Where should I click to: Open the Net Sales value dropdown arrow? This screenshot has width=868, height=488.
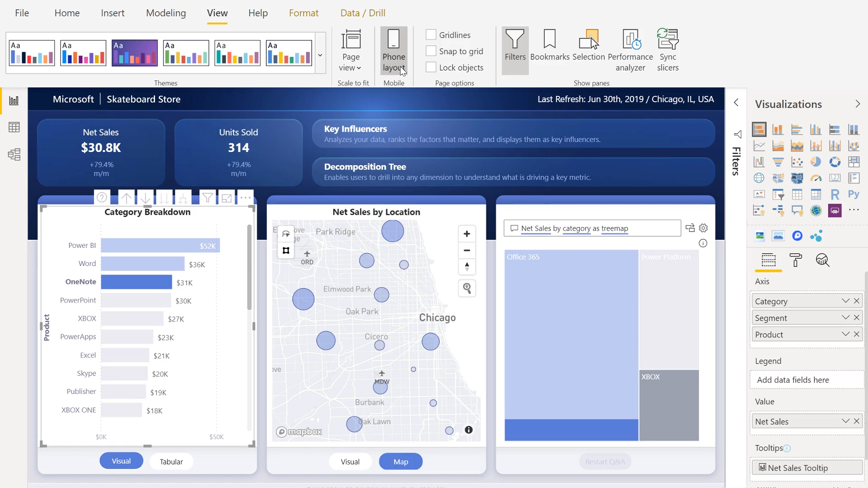pyautogui.click(x=845, y=421)
